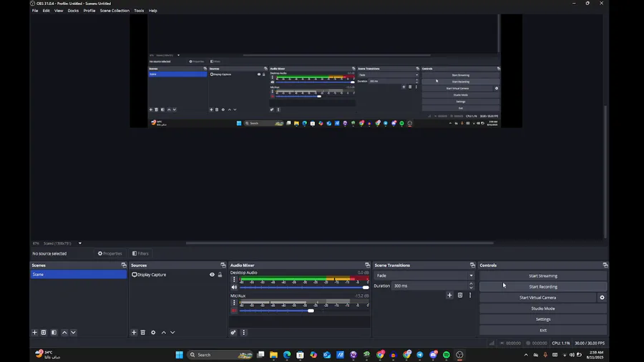Undock the Audio Mixer panel
This screenshot has height=362, width=644.
click(367, 265)
